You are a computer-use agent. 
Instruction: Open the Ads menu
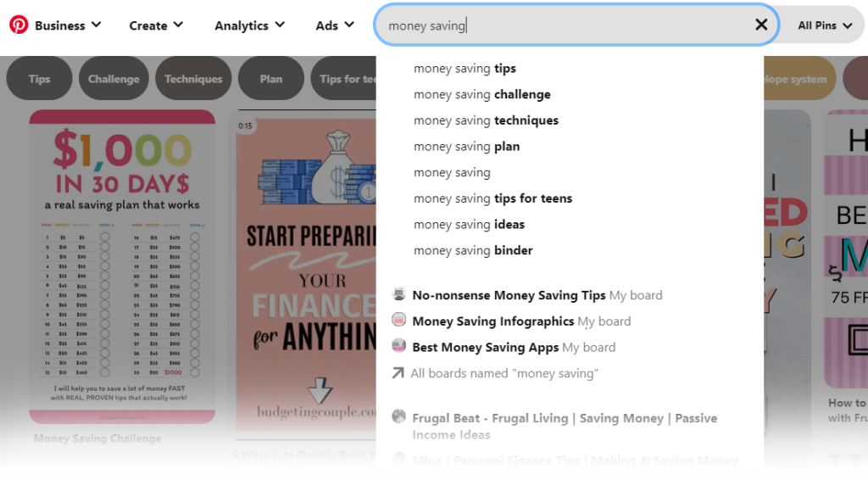334,25
